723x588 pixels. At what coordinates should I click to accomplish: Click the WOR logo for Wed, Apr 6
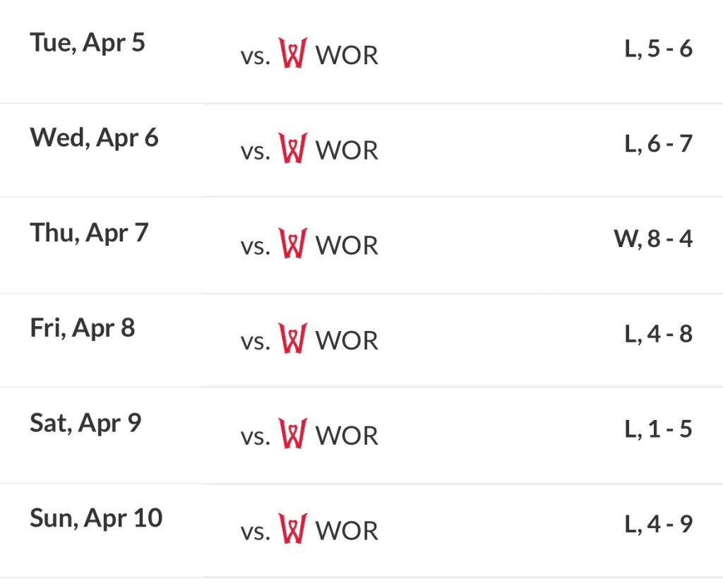pos(292,149)
